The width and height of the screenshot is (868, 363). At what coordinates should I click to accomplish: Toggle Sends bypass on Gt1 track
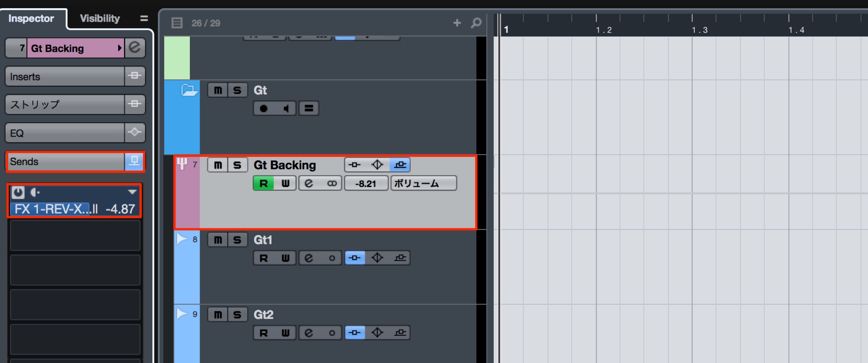pyautogui.click(x=400, y=258)
